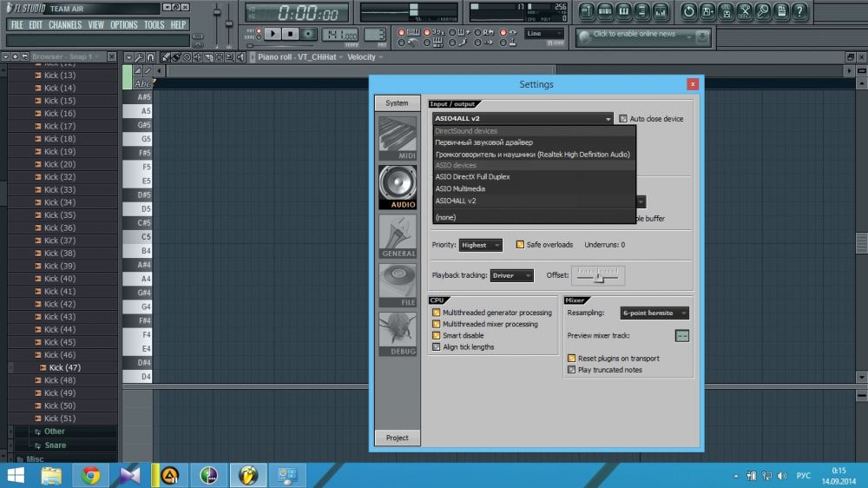
Task: Click the Play transport button
Action: (273, 34)
